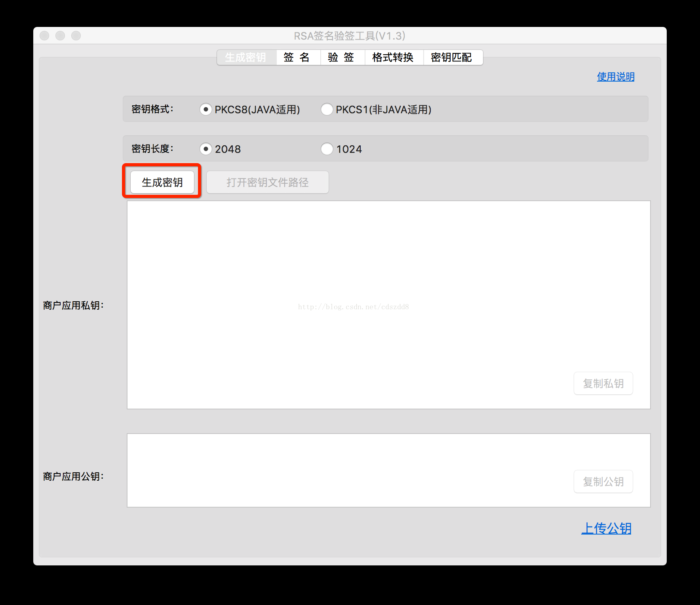Close the RSA签名验签工具 window
The width and height of the screenshot is (700, 605).
[44, 36]
